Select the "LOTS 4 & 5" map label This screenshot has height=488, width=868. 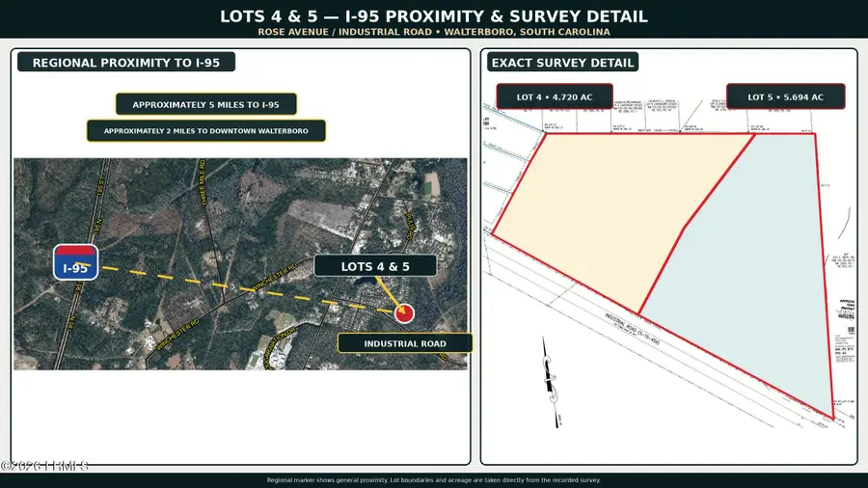click(x=375, y=266)
